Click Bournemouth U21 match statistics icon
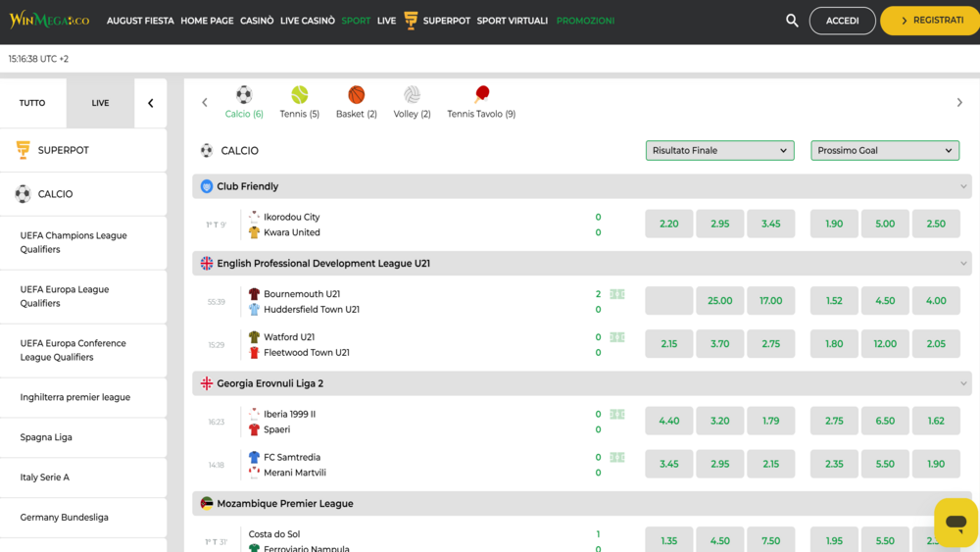 [616, 294]
